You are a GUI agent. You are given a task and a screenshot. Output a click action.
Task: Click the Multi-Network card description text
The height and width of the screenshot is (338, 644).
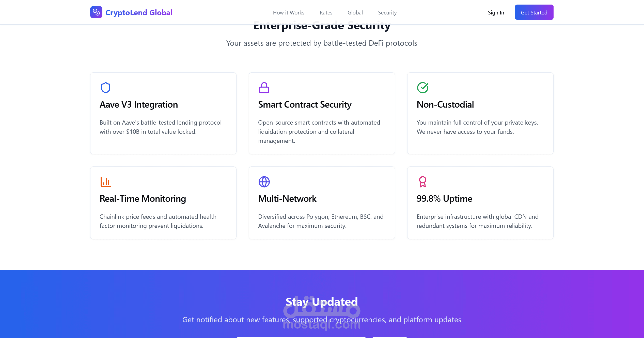point(321,221)
